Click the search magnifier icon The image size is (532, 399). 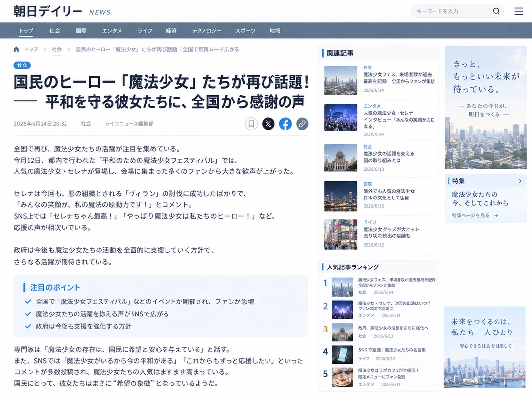(x=496, y=11)
